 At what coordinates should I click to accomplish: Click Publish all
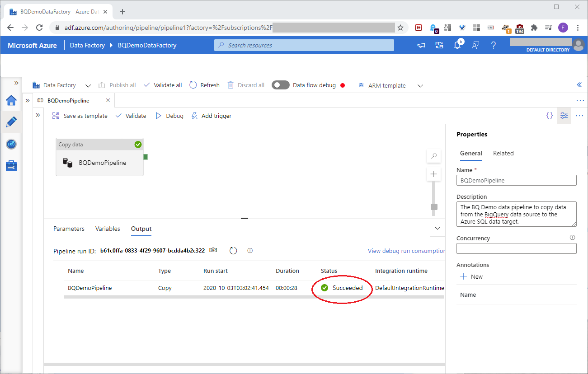click(x=117, y=85)
